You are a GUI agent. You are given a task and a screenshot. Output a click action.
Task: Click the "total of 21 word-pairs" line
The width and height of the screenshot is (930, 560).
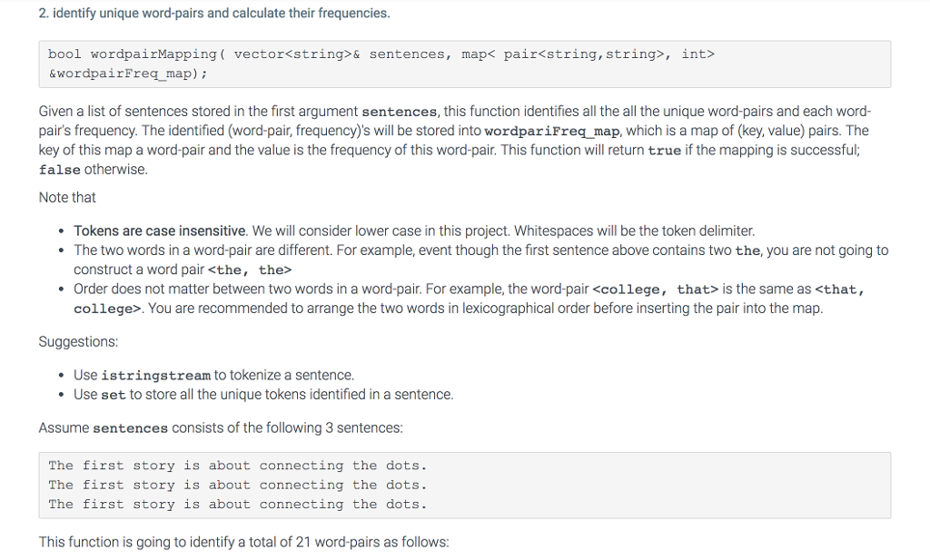[243, 542]
